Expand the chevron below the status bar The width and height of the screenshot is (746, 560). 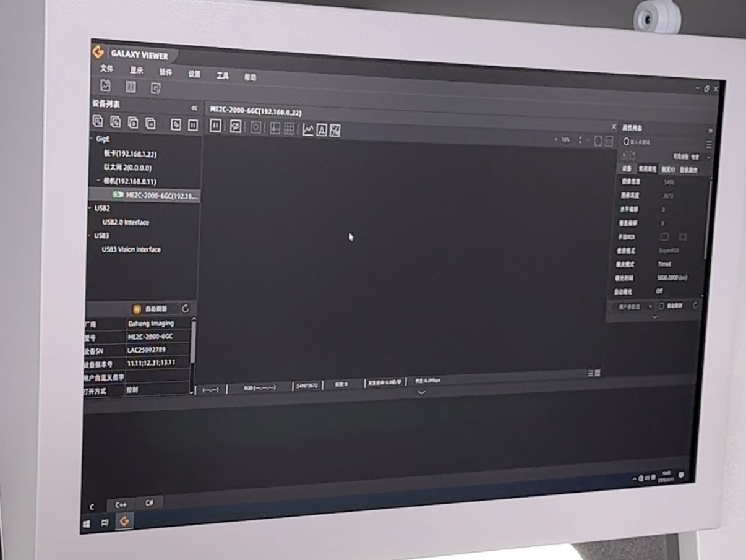421,392
